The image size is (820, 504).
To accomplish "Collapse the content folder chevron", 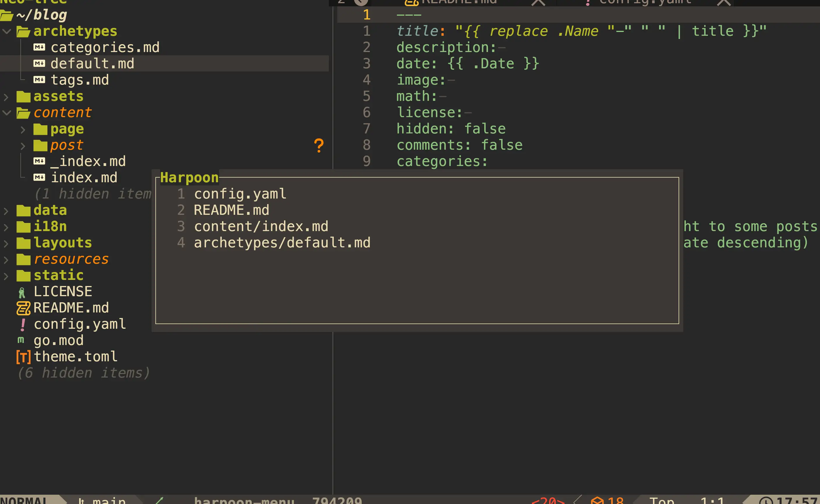I will (7, 113).
